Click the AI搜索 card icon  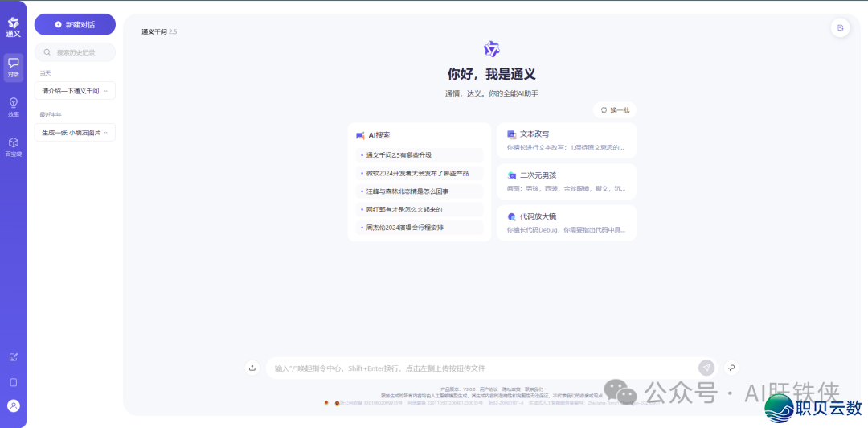[x=360, y=135]
